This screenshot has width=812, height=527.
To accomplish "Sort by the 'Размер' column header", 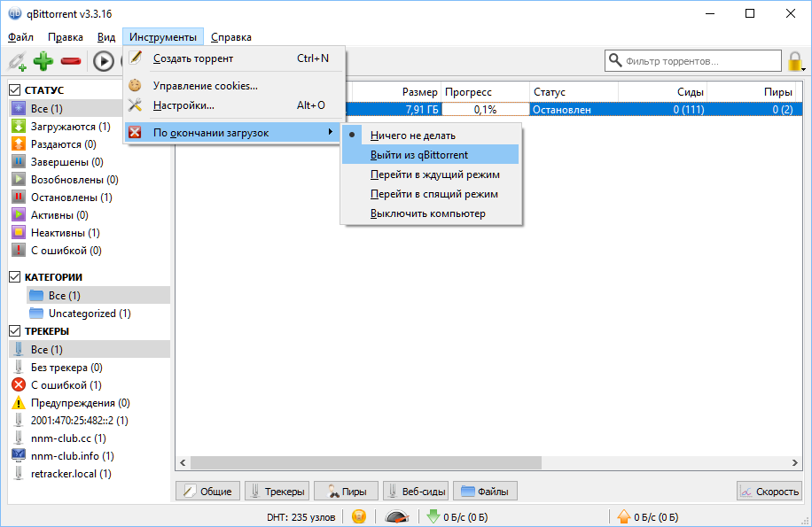I will tap(396, 92).
